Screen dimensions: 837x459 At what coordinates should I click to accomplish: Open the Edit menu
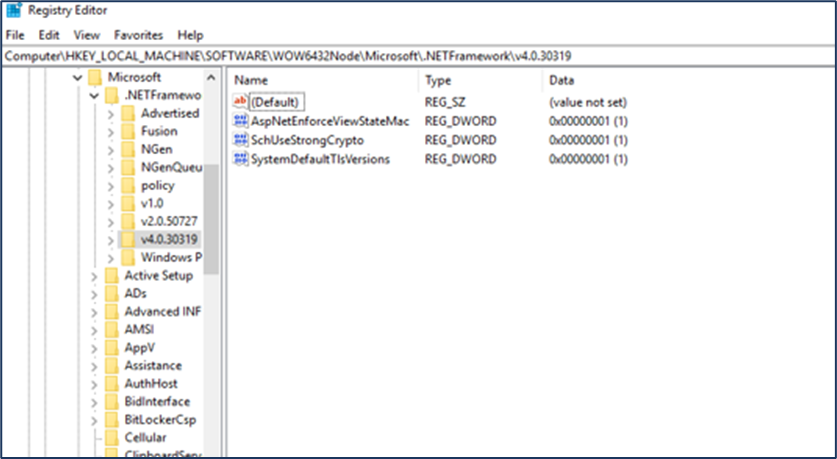(49, 35)
